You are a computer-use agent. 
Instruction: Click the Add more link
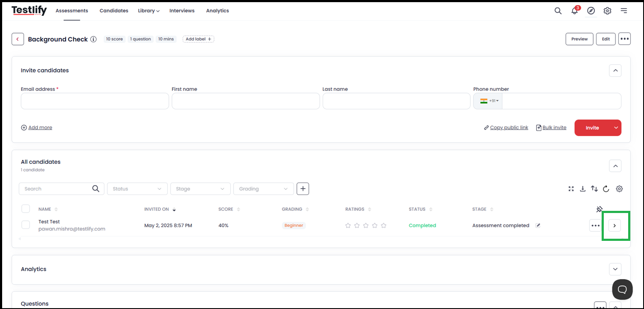37,127
